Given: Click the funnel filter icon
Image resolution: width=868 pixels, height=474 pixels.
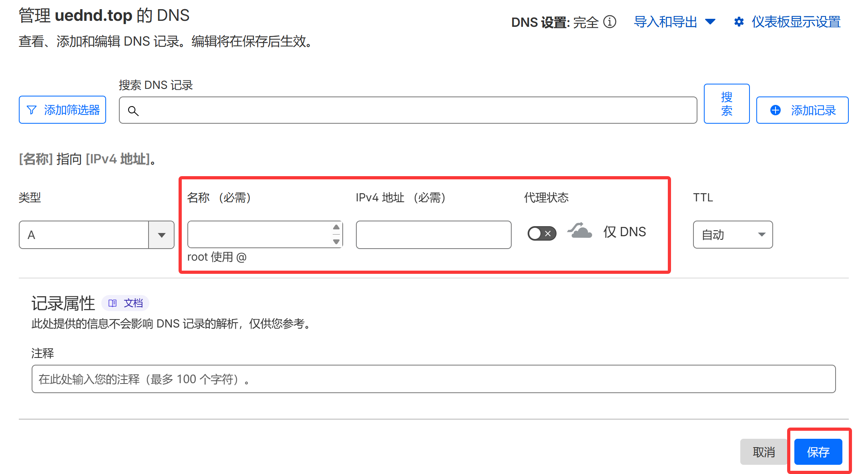Looking at the screenshot, I should pyautogui.click(x=32, y=110).
